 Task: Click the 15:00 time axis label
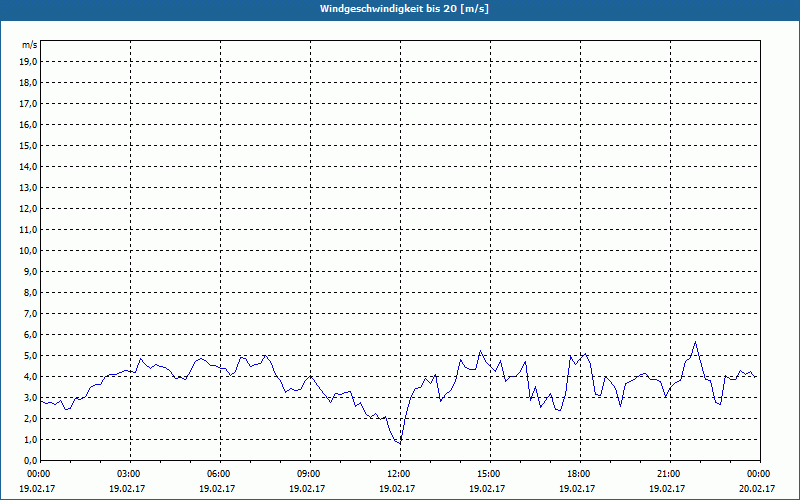(490, 474)
